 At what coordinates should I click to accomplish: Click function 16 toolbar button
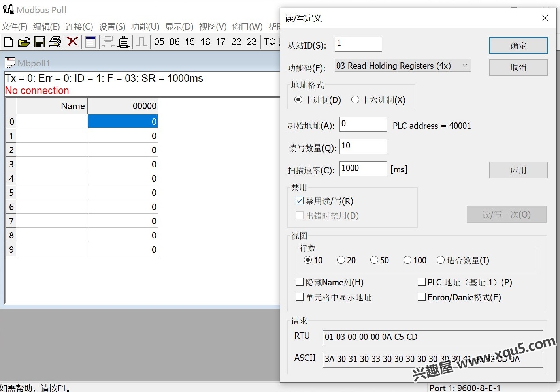[x=206, y=42]
